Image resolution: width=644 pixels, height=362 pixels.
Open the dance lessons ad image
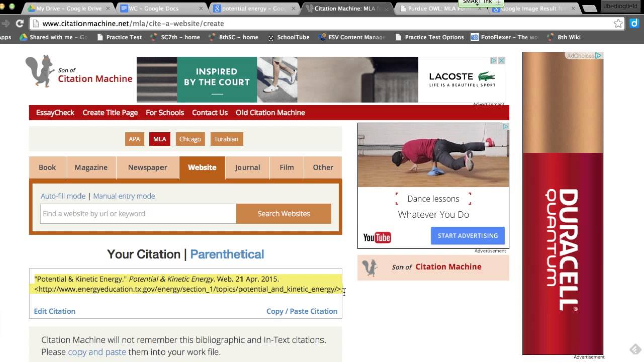point(433,155)
